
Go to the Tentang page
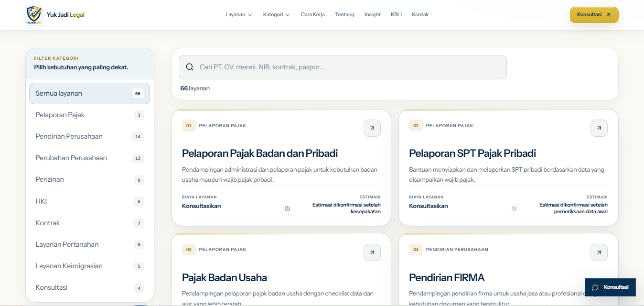345,15
